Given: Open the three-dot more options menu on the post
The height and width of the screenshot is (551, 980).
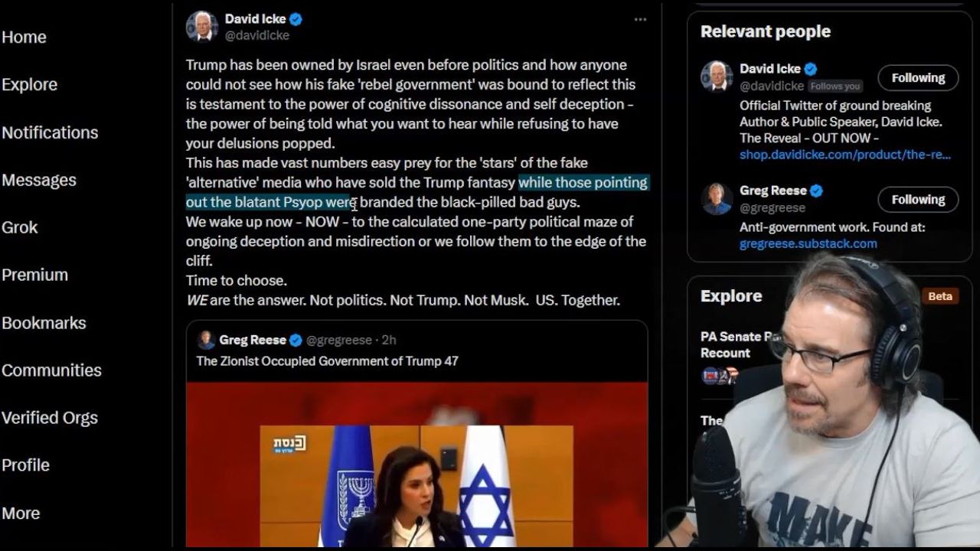Looking at the screenshot, I should pos(640,19).
